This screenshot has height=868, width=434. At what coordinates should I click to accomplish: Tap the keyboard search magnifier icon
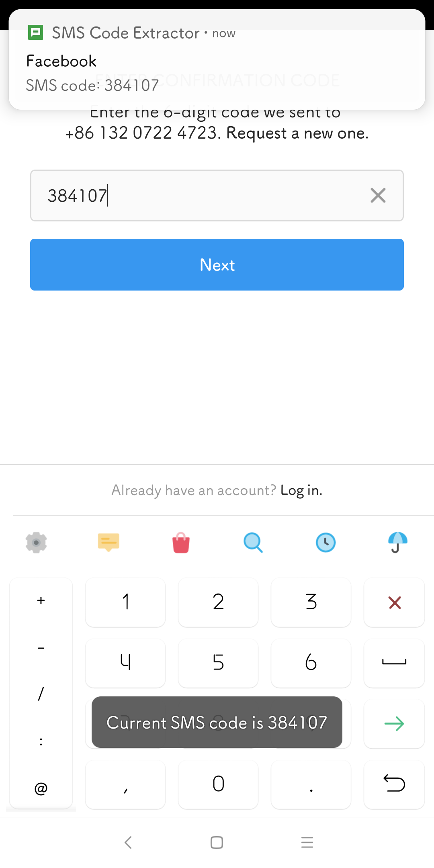[253, 542]
